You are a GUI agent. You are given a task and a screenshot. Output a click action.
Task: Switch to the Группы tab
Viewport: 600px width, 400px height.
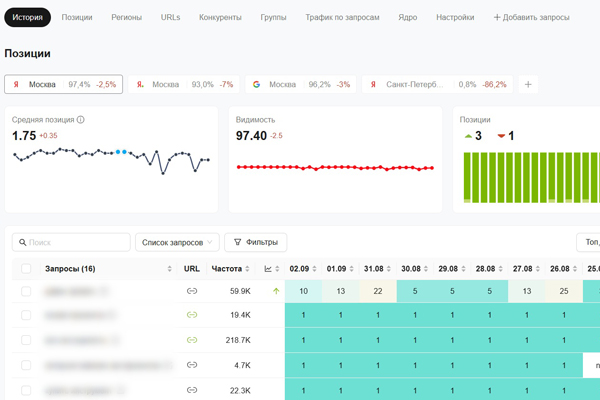pos(273,17)
